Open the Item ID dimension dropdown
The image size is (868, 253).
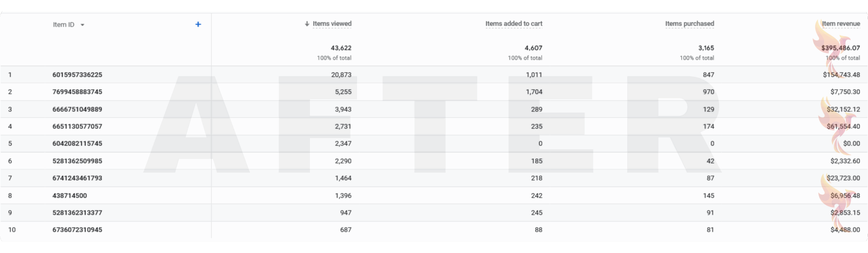coord(82,25)
